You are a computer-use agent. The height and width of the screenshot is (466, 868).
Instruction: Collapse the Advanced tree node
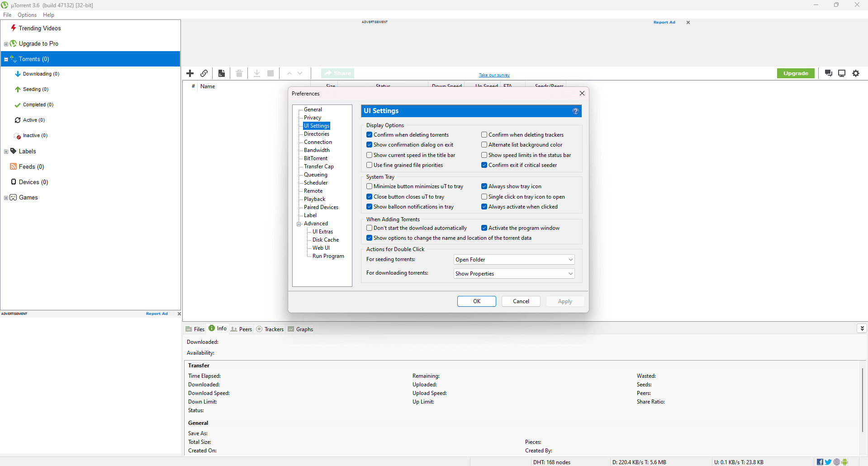pyautogui.click(x=299, y=224)
